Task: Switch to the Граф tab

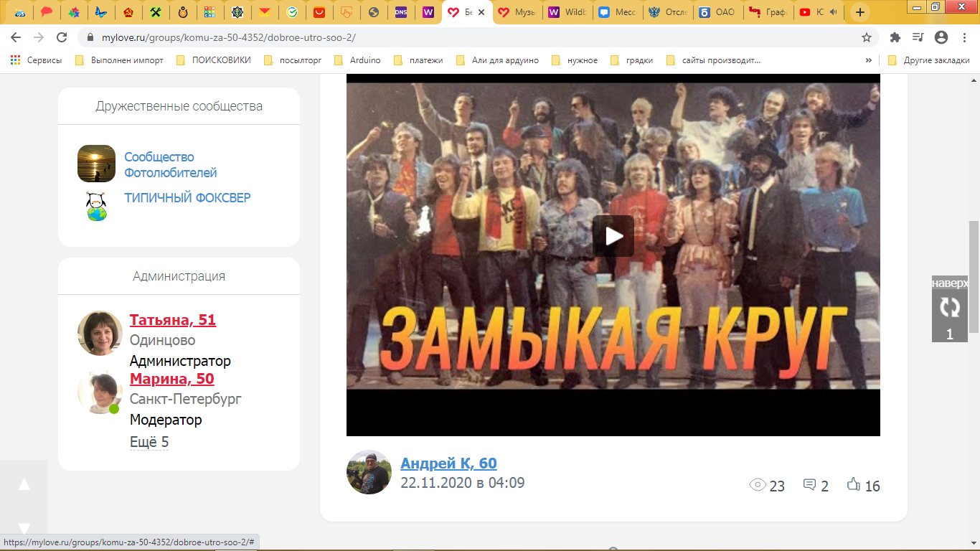Action: [768, 12]
